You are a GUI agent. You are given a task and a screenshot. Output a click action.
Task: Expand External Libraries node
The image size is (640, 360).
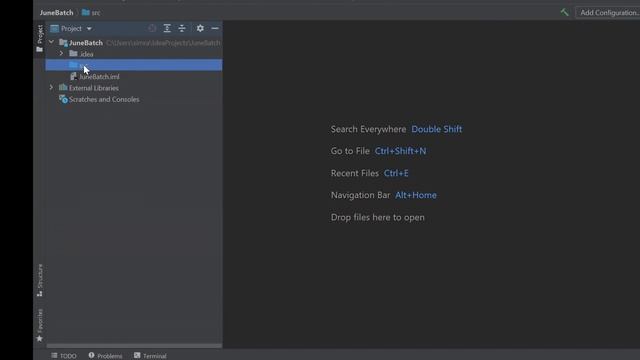pos(51,87)
